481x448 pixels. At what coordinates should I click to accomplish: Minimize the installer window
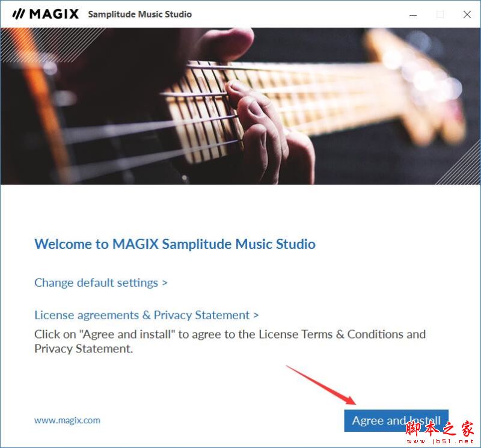(413, 14)
